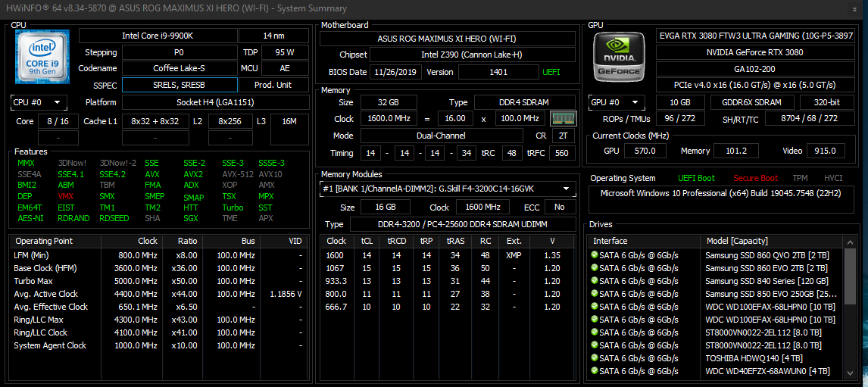Click the Drives list scrollbar down arrow

click(849, 374)
